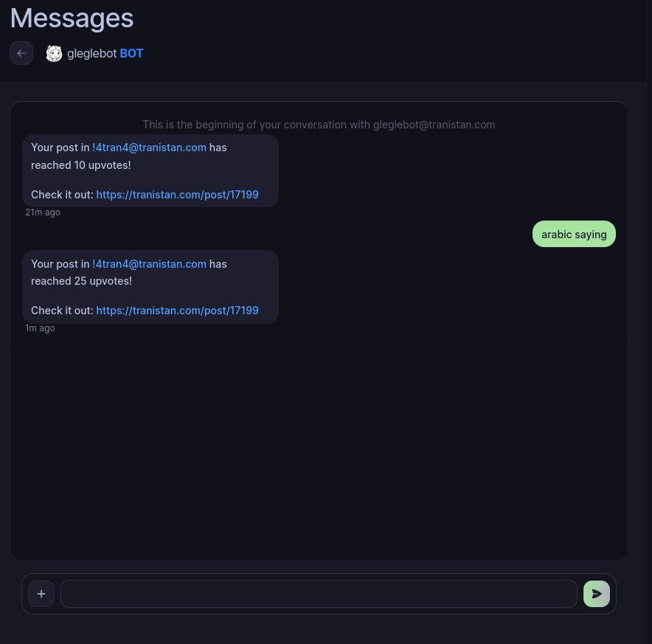Click the back arrow button

click(21, 53)
